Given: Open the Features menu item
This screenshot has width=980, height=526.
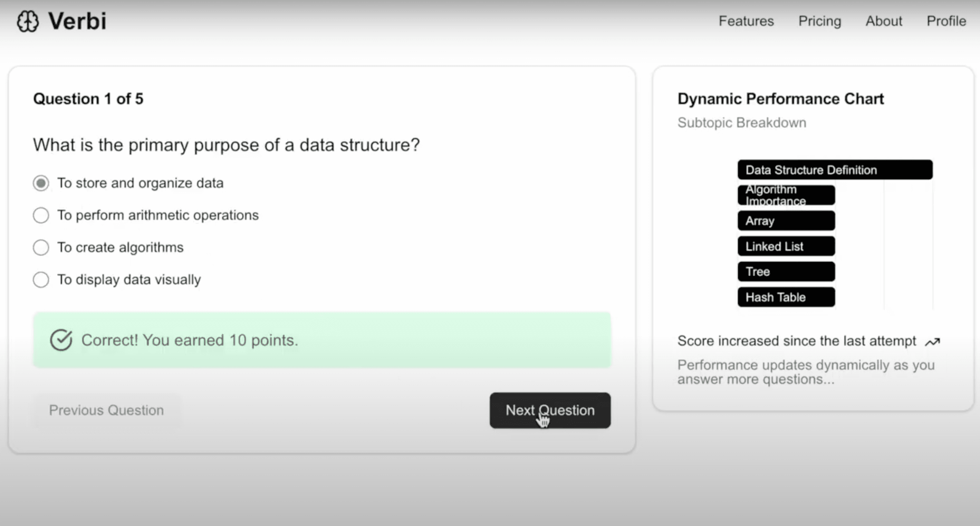Looking at the screenshot, I should [x=746, y=21].
